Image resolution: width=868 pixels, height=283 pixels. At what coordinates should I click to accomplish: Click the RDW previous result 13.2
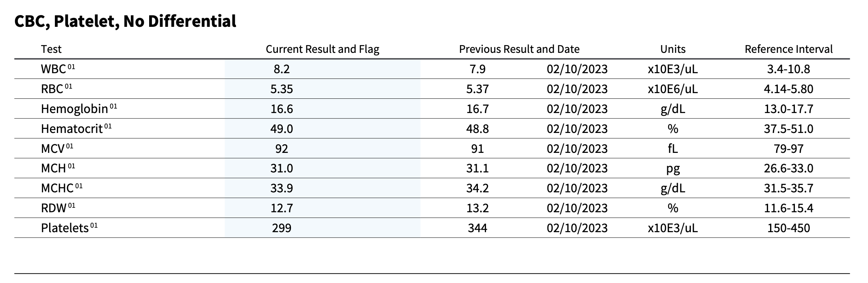click(x=477, y=208)
